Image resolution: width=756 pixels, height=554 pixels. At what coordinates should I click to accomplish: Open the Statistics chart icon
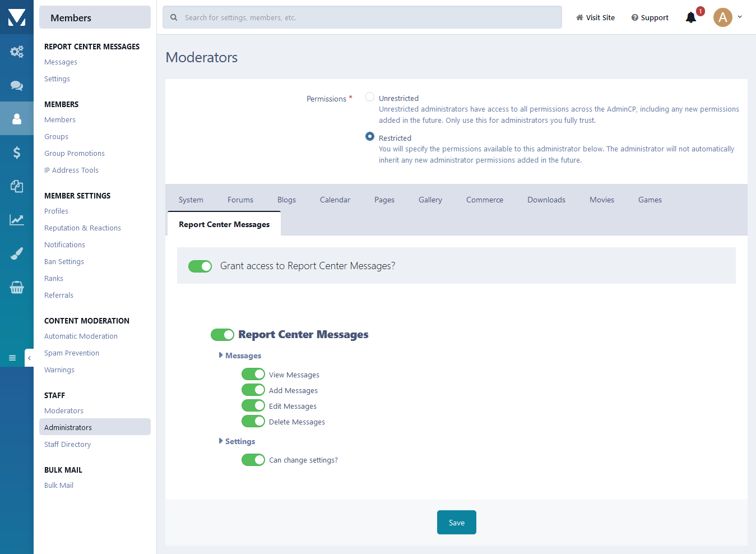pyautogui.click(x=17, y=220)
